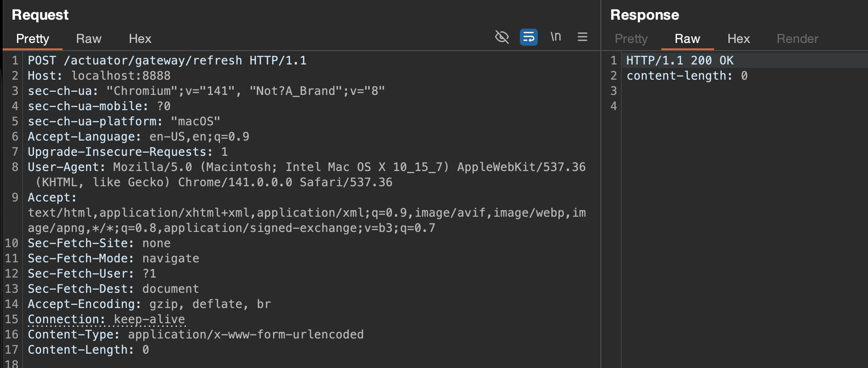The image size is (868, 368).
Task: Click the Host localhost:8888 header line
Action: (99, 76)
